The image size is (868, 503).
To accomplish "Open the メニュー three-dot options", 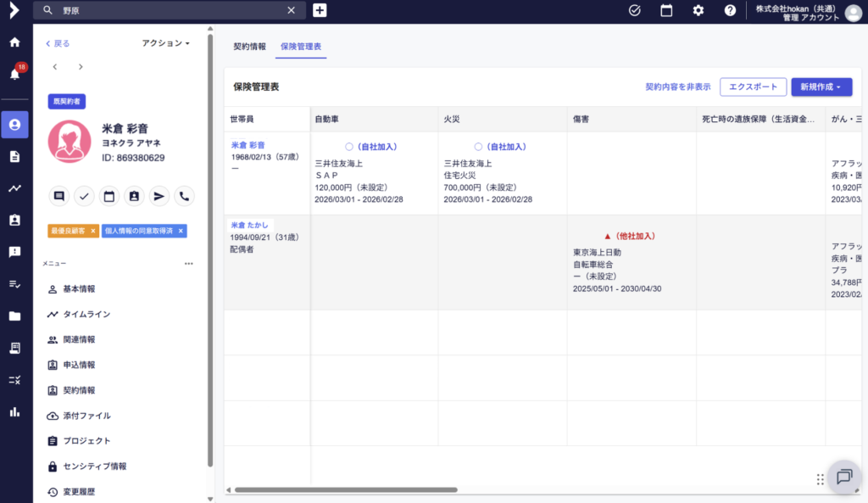I will [189, 264].
